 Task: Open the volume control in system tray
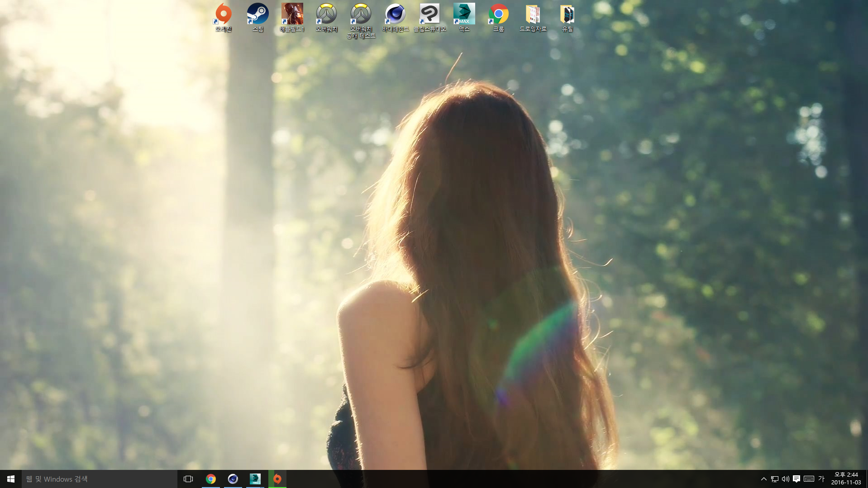(x=785, y=479)
